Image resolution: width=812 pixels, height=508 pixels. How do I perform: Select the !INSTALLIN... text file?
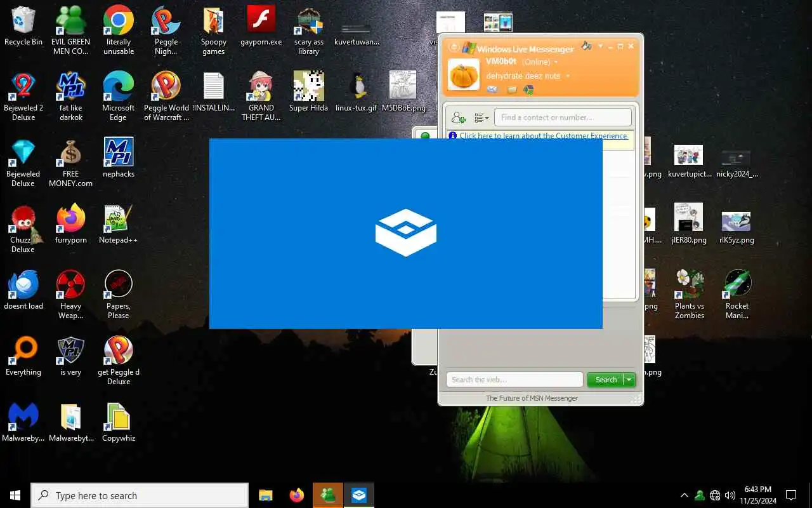214,93
